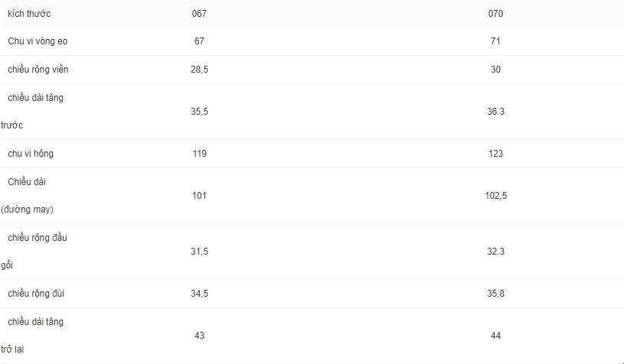The image size is (624, 364).
Task: Click waist value 71
Action: (x=495, y=41)
